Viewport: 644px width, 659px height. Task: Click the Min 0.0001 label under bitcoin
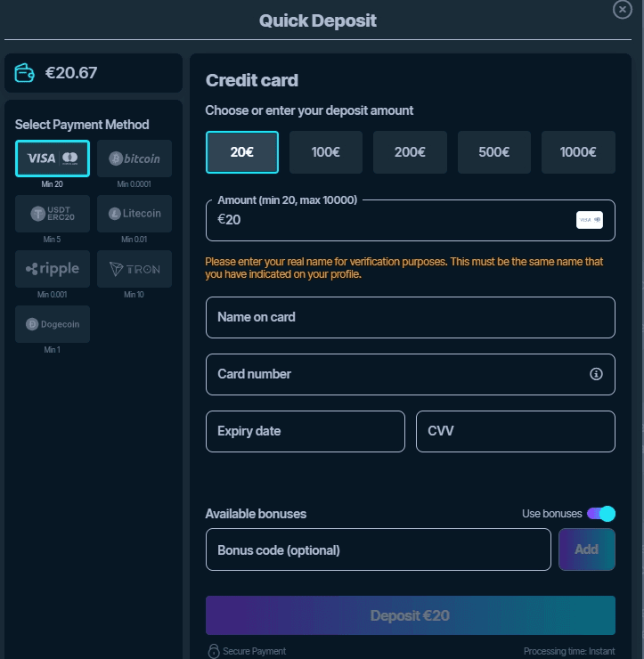coord(135,184)
